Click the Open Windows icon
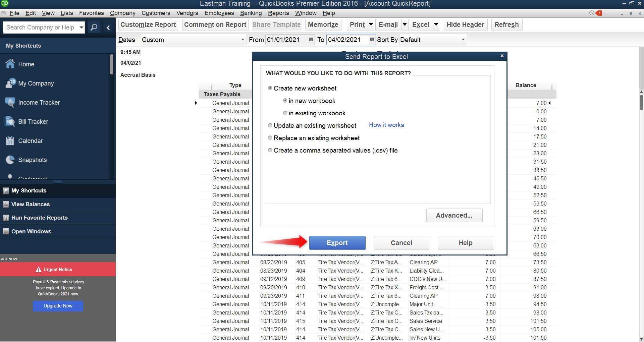Image resolution: width=644 pixels, height=342 pixels. click(6, 231)
